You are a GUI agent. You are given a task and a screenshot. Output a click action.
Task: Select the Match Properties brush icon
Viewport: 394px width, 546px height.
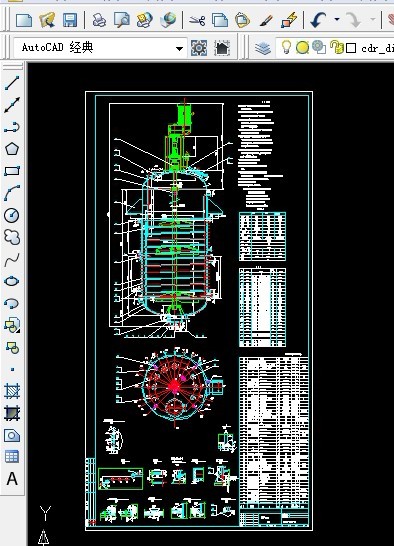tap(266, 20)
